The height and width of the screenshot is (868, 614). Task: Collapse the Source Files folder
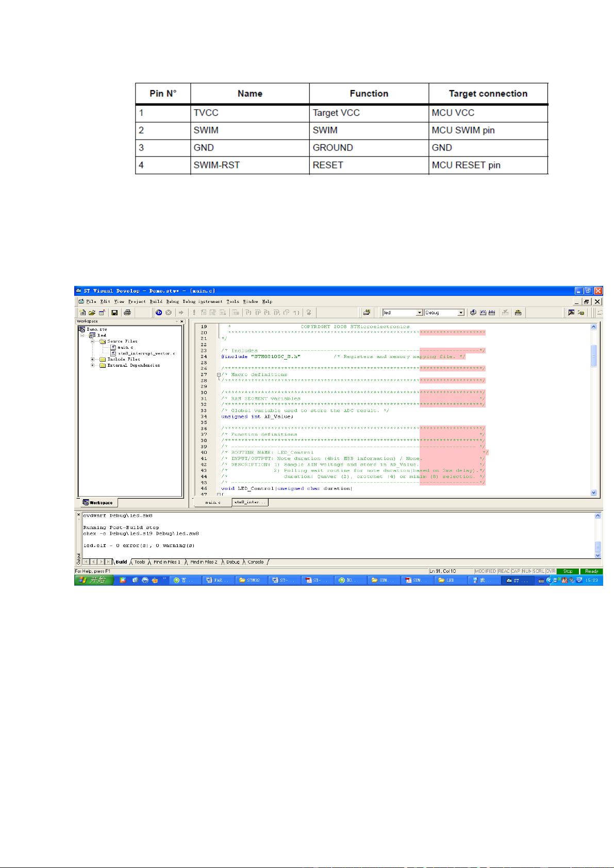[x=93, y=341]
